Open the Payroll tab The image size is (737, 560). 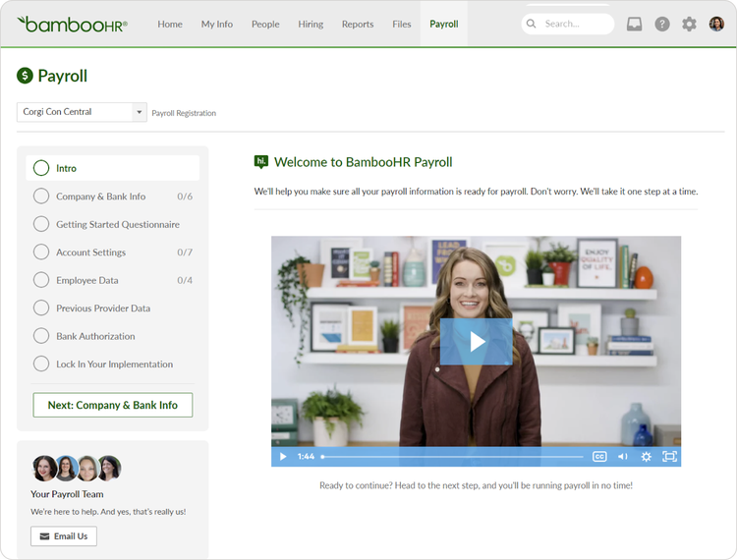[444, 24]
